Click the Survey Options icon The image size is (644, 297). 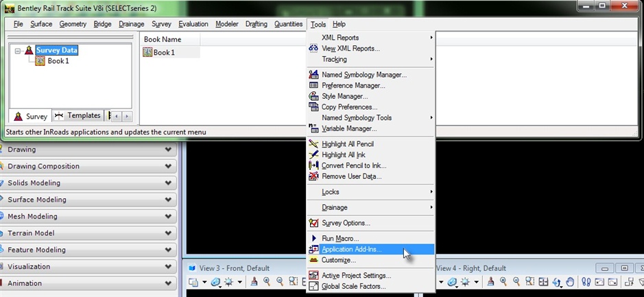(313, 223)
